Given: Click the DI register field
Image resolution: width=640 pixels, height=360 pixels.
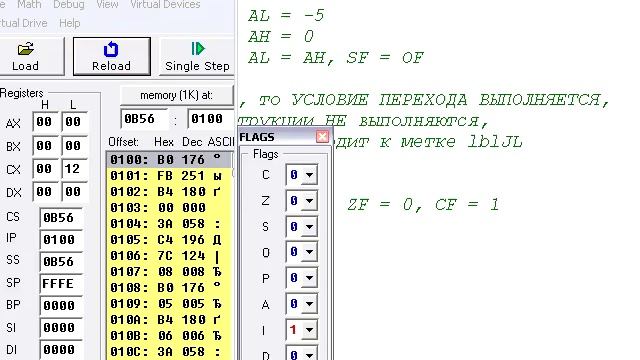Looking at the screenshot, I should tap(61, 350).
